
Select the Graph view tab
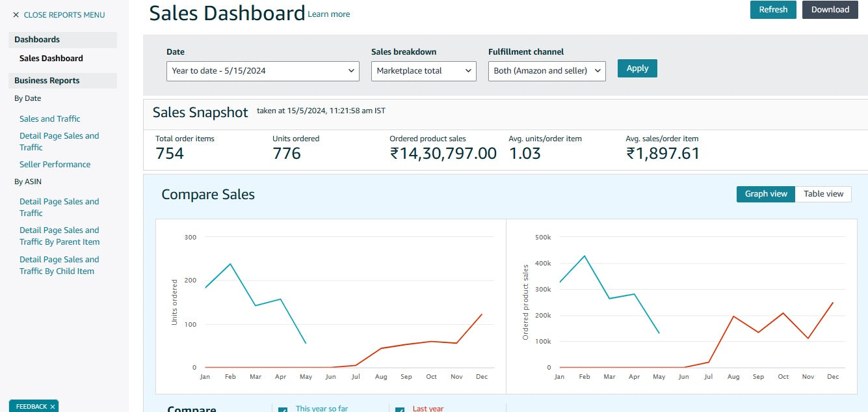(765, 194)
